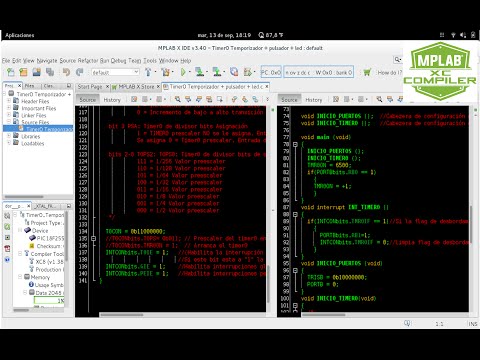Switch to History view in the left editor
Viewport: 480px width, 360px height.
coord(112,100)
